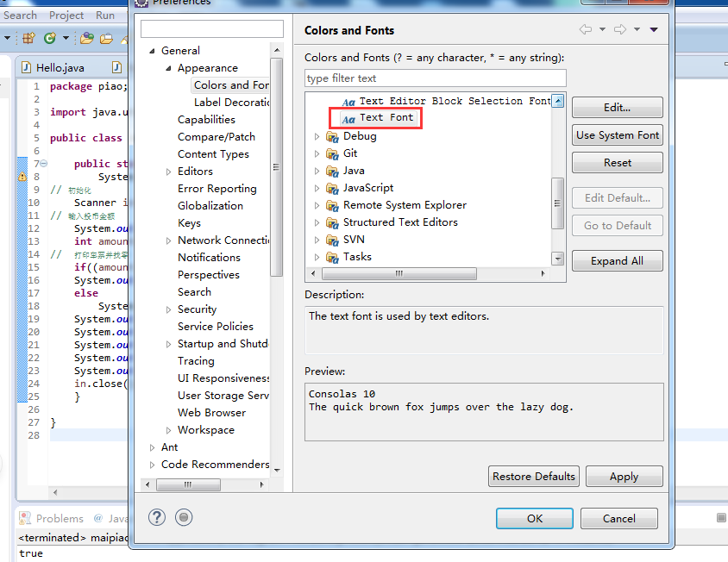Switch to the Hello.java editor tab

point(60,68)
